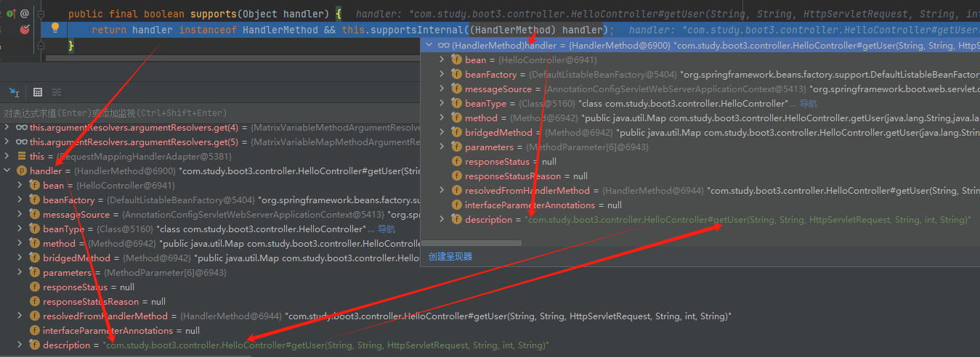Expand resolvedFromHandlerMethod row in evaluation popup

tap(442, 191)
